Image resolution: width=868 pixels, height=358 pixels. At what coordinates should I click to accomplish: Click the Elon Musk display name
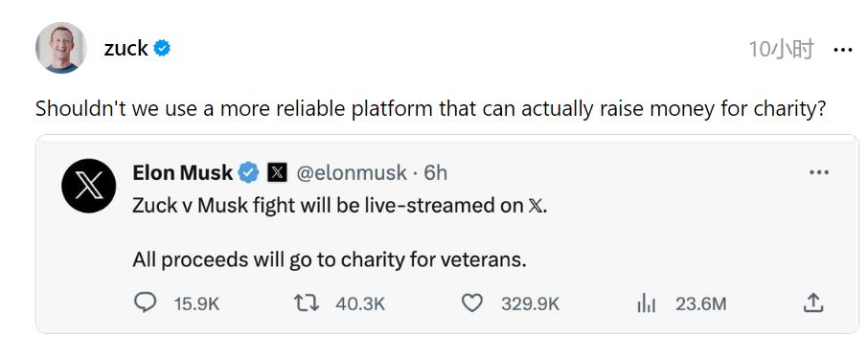pyautogui.click(x=183, y=173)
